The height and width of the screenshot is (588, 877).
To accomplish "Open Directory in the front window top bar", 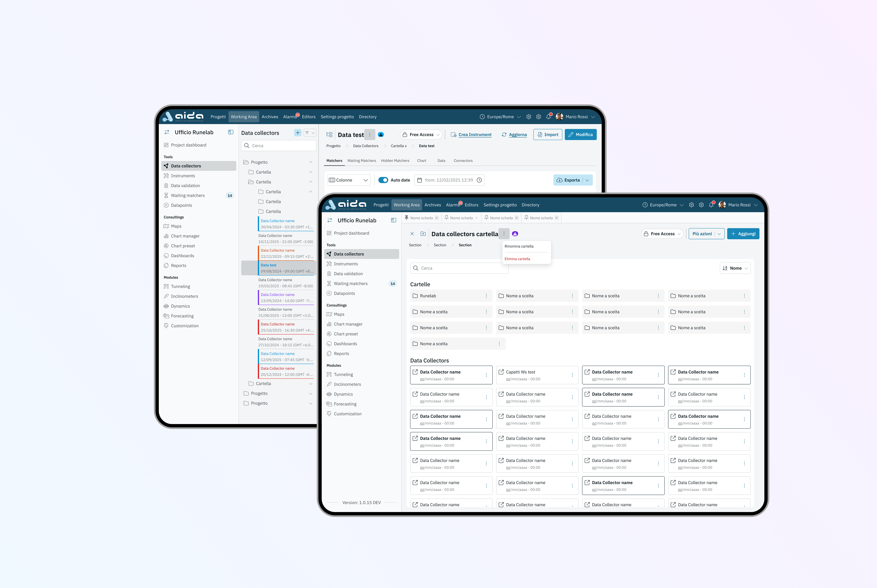I will click(530, 205).
